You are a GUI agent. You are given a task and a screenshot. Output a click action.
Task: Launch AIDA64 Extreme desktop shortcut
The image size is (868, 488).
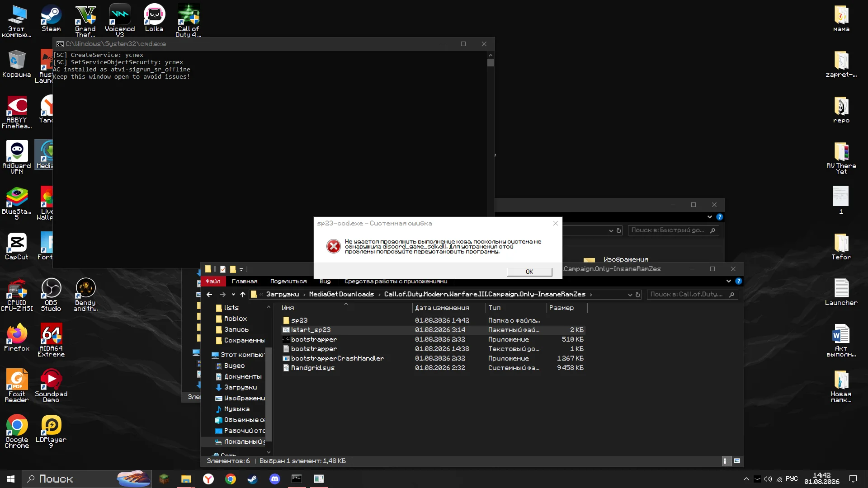click(x=51, y=340)
